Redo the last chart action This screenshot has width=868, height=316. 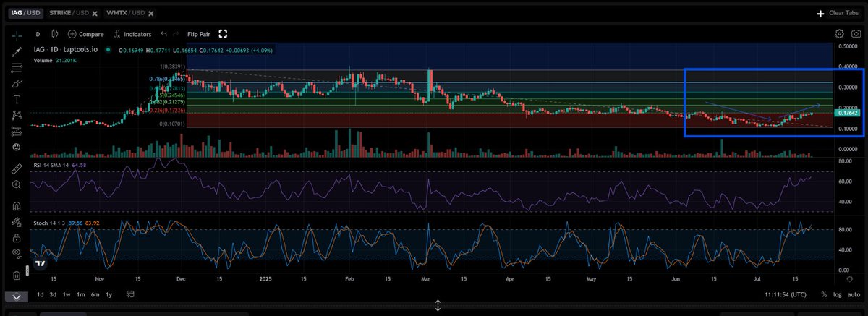click(176, 34)
